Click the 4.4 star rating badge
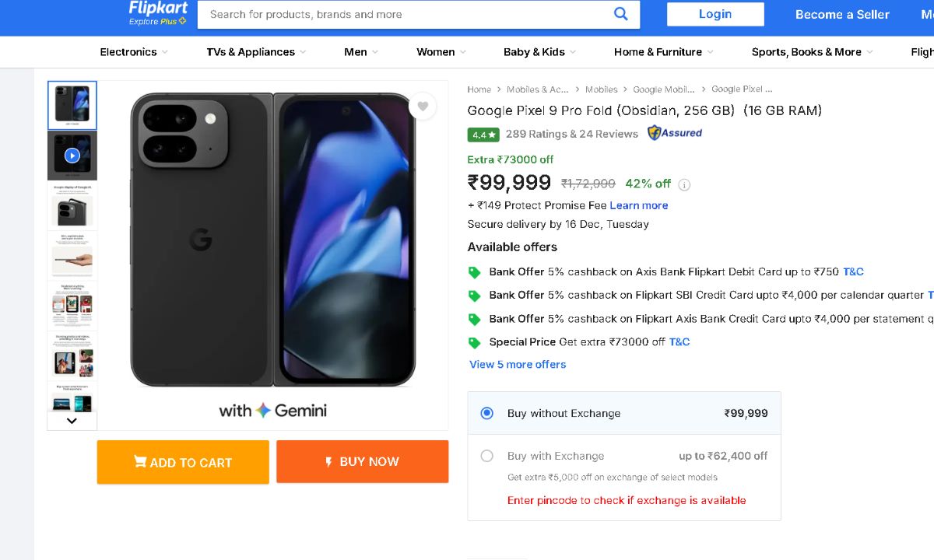This screenshot has height=560, width=934. click(x=483, y=135)
